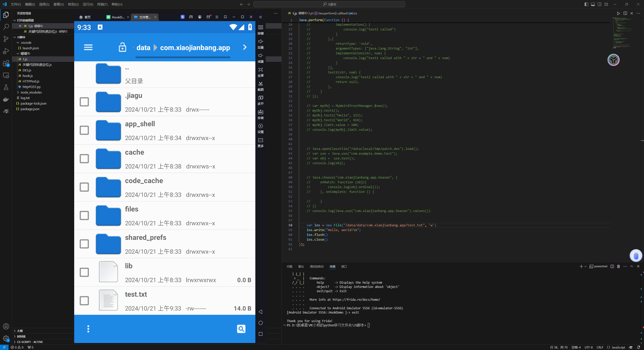Open hamburger menu in file manager
Screen dimensions: 644x350
click(x=88, y=47)
